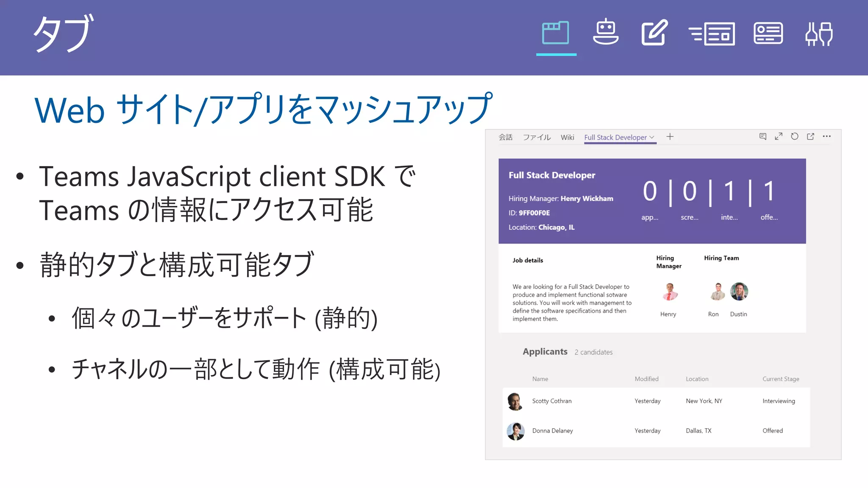Click the Interviewing stage cell
The width and height of the screenshot is (868, 488).
point(779,401)
